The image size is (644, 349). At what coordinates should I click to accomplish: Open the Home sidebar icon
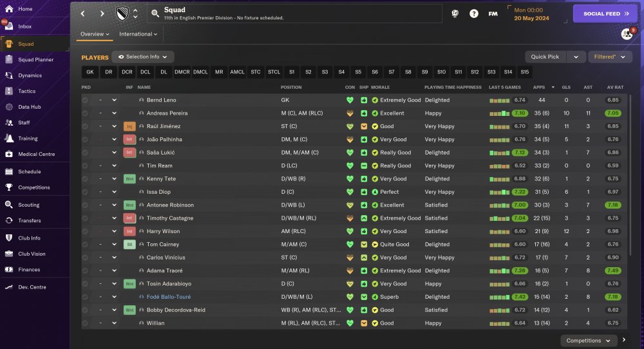click(x=9, y=8)
